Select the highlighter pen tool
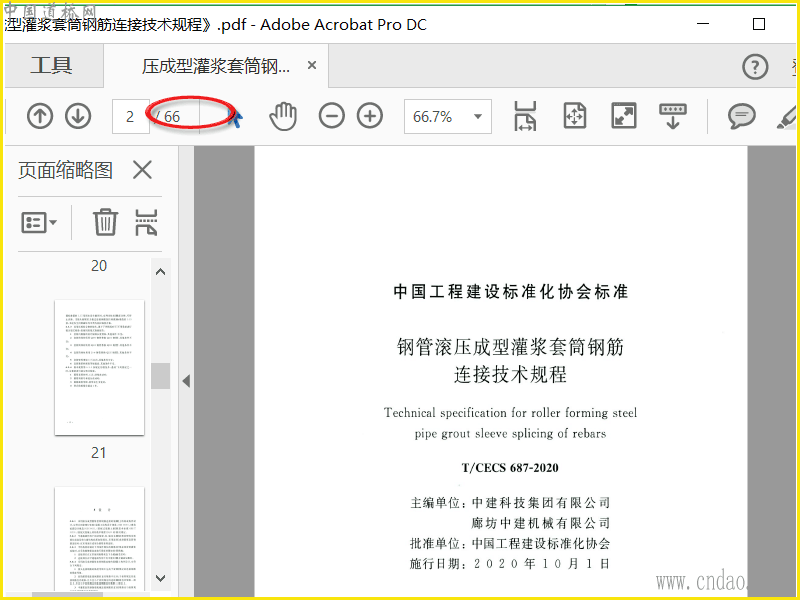Image resolution: width=800 pixels, height=600 pixels. (x=787, y=117)
